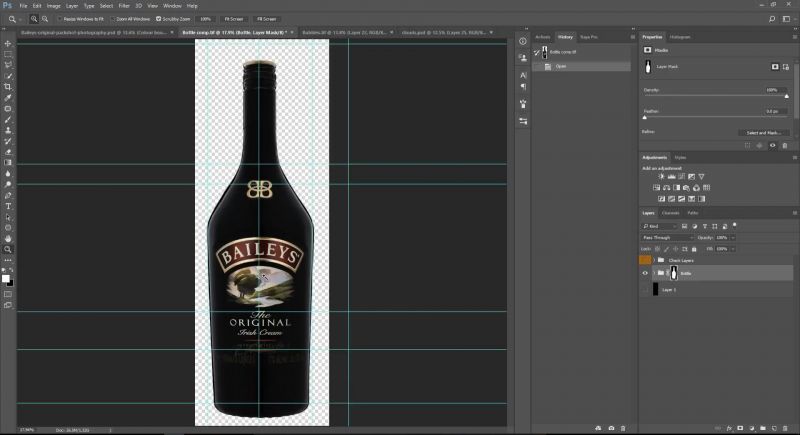The image size is (800, 435).
Task: Select the Pen tool
Action: 8,195
